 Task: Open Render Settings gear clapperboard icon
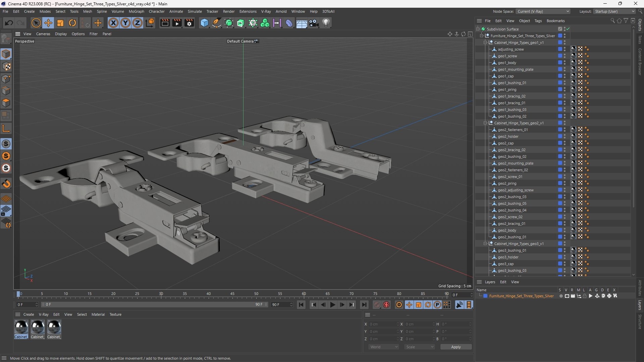coord(189,23)
